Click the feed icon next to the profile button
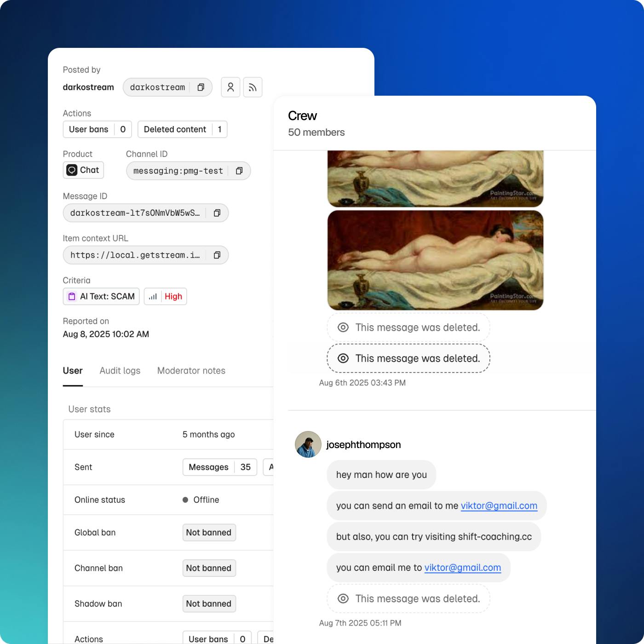This screenshot has height=644, width=644. click(x=253, y=87)
